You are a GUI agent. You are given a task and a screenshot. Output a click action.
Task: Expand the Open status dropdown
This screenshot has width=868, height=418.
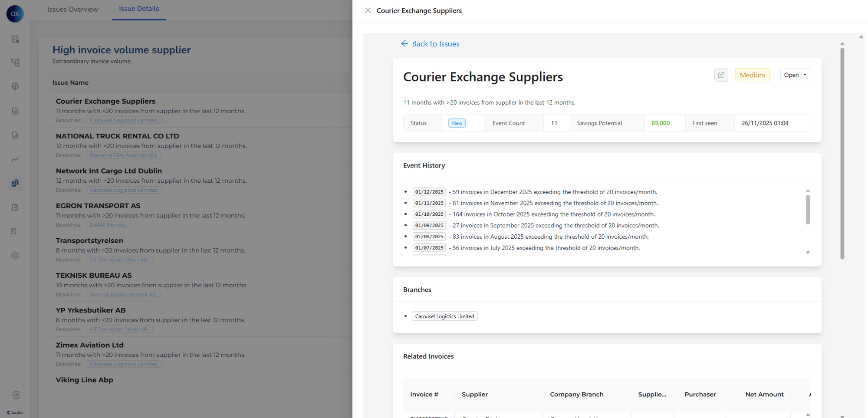tap(795, 75)
